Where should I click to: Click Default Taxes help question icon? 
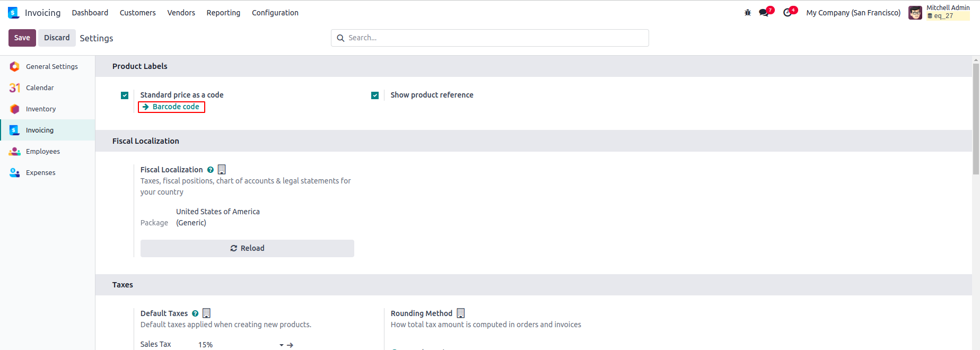point(195,313)
